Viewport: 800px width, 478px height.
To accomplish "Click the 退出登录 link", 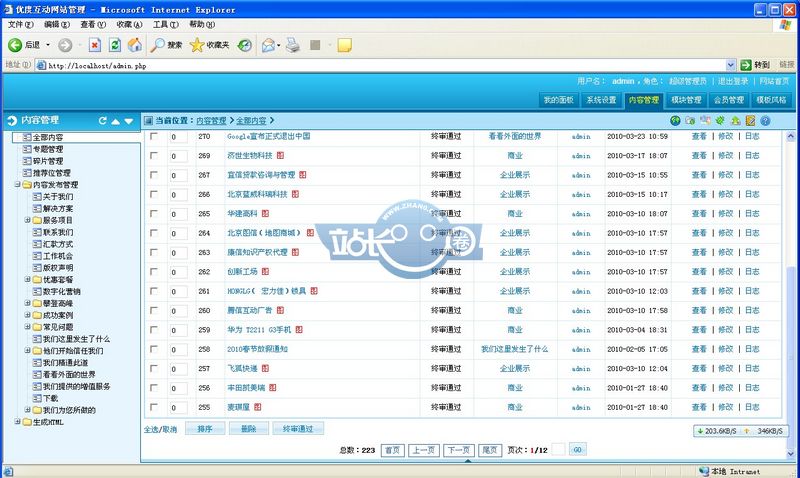I will tap(733, 81).
